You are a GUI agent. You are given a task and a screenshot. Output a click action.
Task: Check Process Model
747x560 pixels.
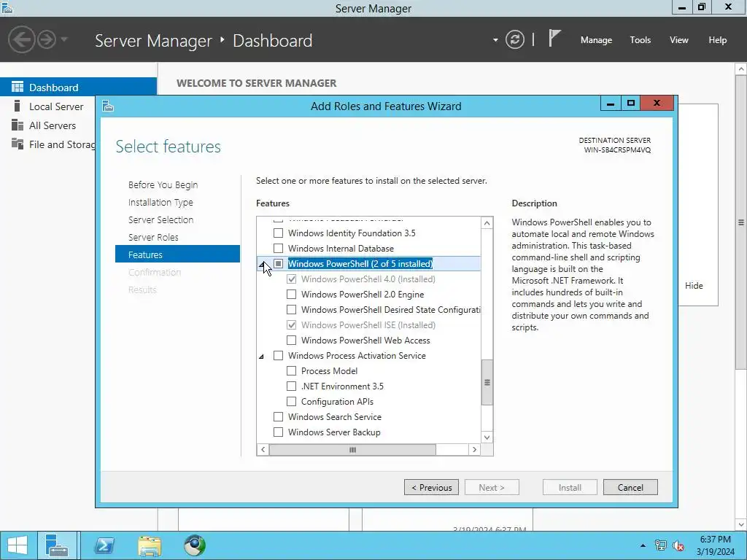point(291,370)
